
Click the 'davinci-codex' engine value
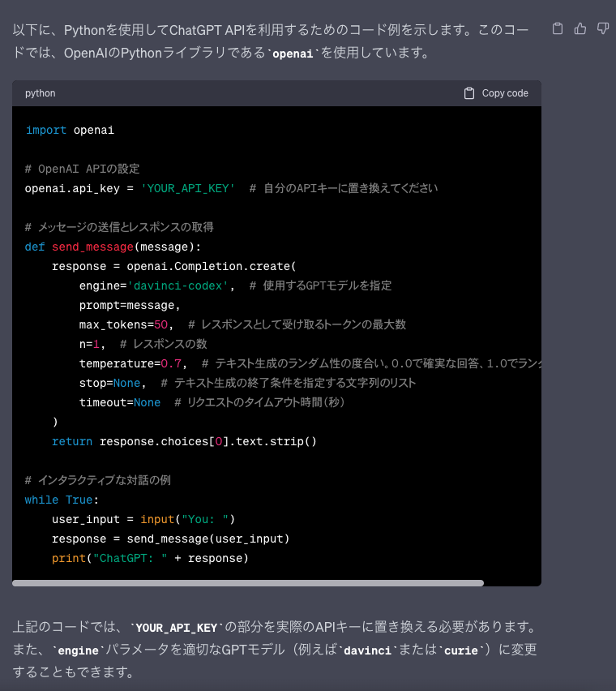[x=182, y=285]
